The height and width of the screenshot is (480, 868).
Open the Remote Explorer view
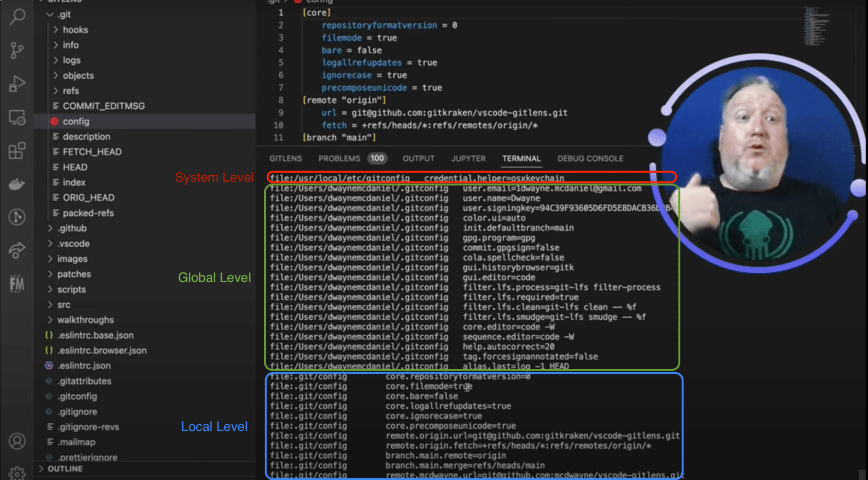click(x=17, y=117)
